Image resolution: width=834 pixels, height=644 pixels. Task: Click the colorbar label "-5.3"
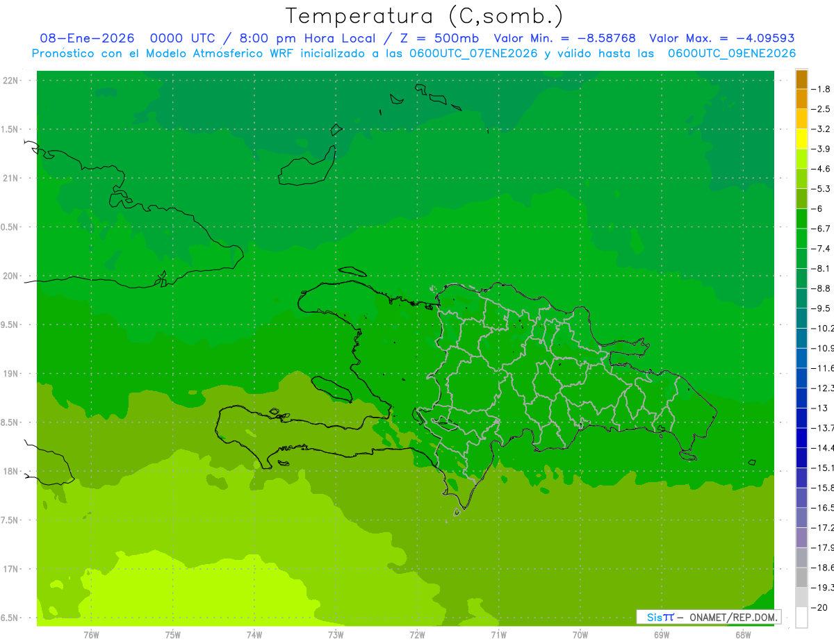coord(821,189)
